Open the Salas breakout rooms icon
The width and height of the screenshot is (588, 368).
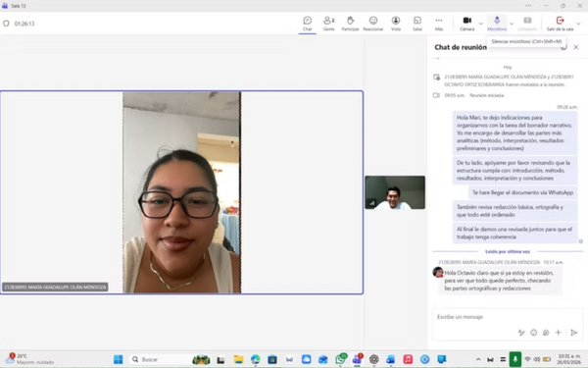tap(417, 24)
